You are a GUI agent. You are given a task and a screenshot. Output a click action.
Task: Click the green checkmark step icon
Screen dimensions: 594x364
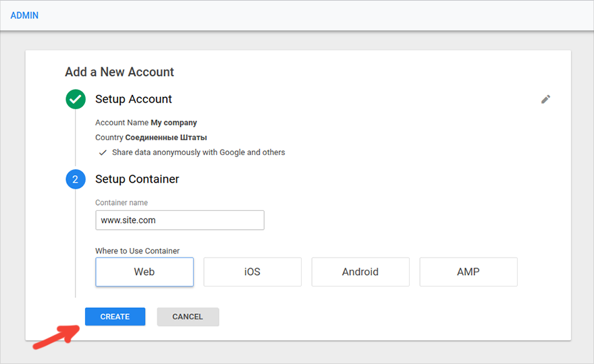76,99
